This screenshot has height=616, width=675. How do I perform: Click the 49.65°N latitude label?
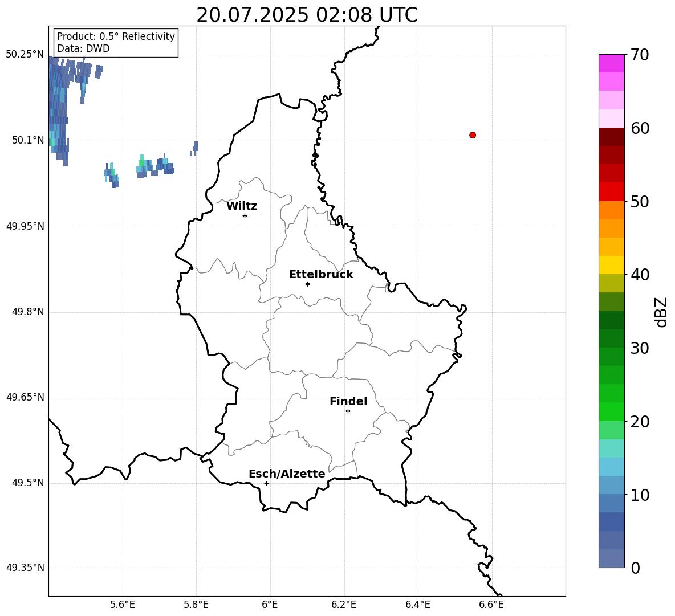point(25,397)
